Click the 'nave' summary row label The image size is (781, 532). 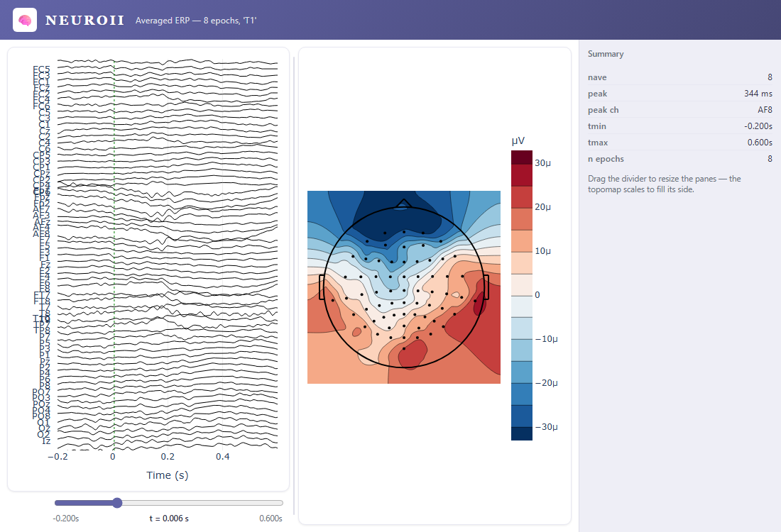pyautogui.click(x=596, y=77)
